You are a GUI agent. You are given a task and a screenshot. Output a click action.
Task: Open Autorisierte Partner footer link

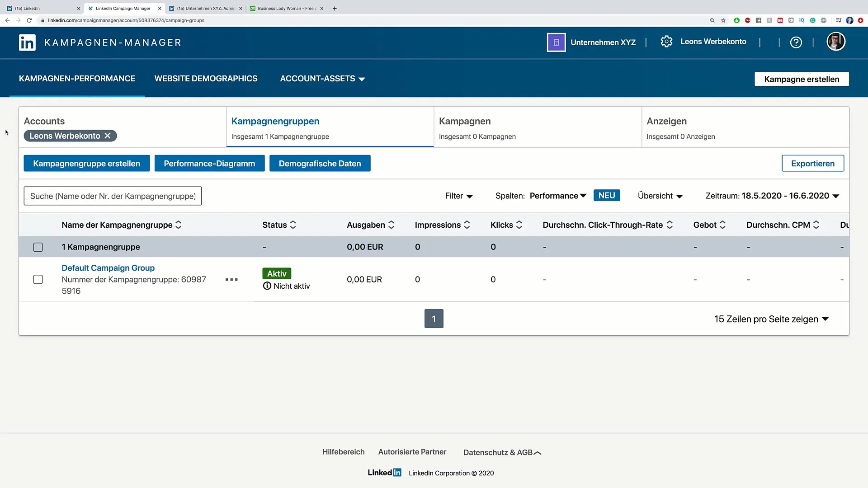[412, 452]
